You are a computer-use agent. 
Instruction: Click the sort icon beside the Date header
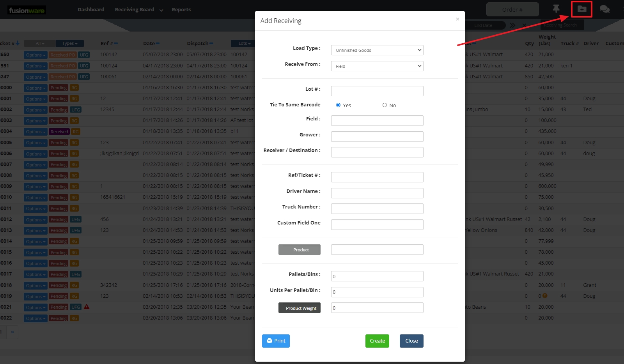click(x=157, y=43)
